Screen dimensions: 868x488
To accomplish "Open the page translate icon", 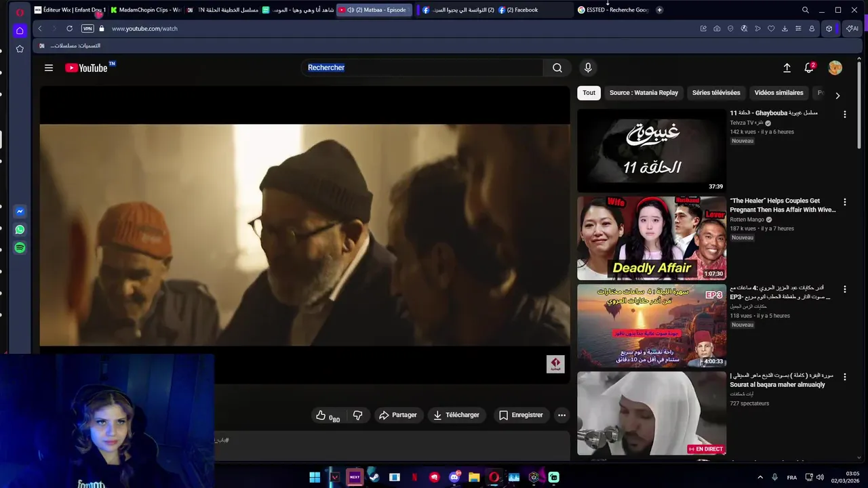I will 744,28.
